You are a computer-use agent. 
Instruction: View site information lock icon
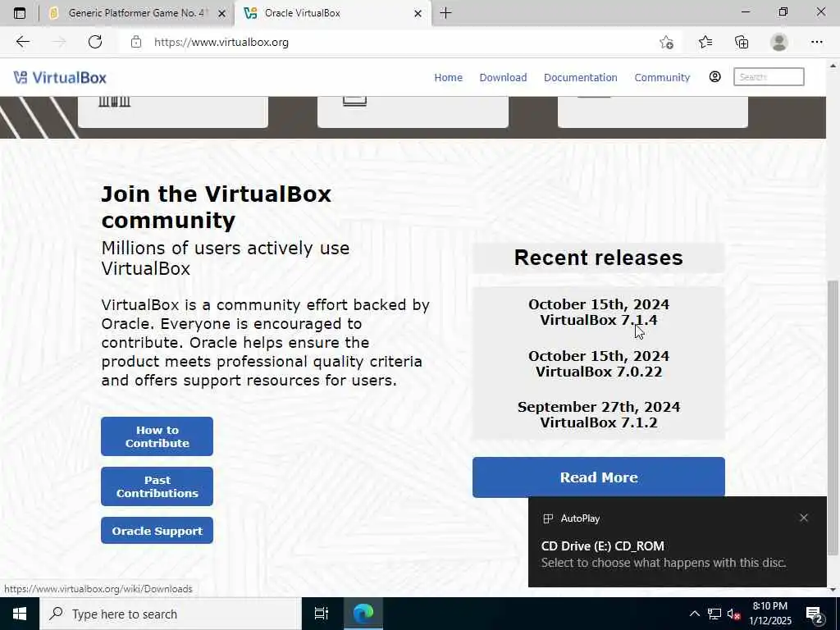136,42
